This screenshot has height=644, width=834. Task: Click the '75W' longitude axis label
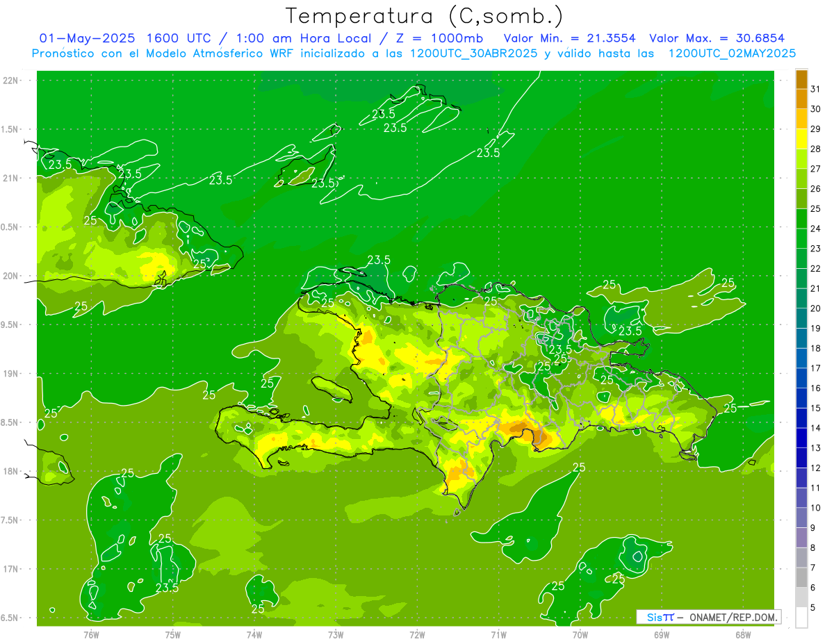[x=173, y=634]
